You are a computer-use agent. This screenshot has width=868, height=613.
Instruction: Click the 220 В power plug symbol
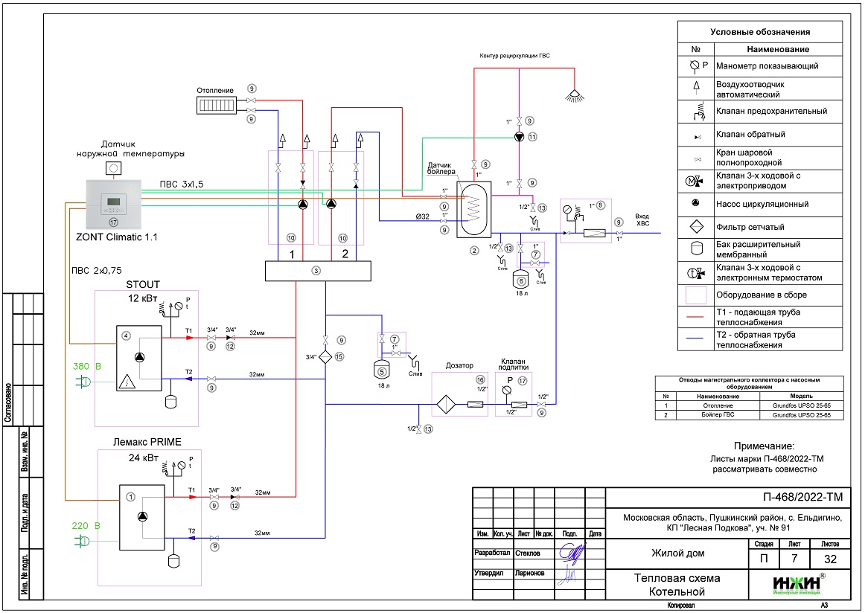pos(82,542)
